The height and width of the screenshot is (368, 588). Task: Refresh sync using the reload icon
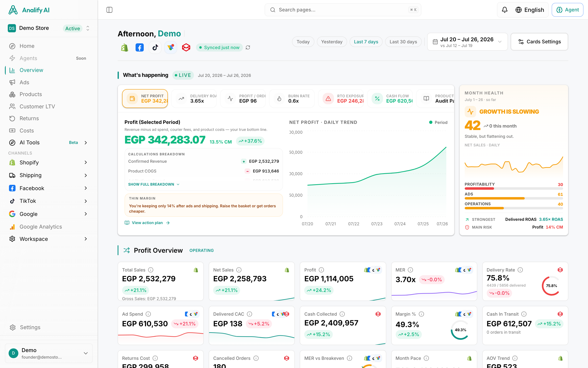[x=248, y=47]
